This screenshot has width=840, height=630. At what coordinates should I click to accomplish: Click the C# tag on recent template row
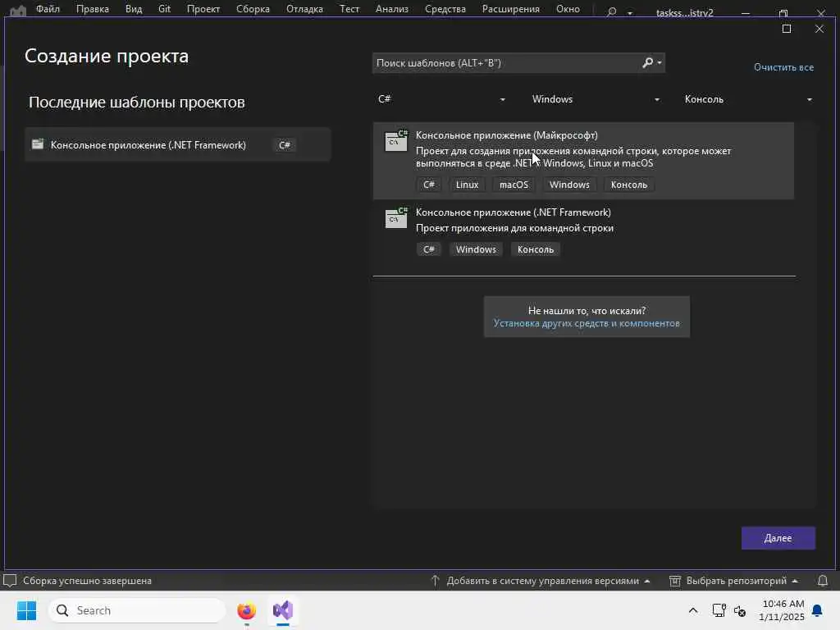(285, 145)
